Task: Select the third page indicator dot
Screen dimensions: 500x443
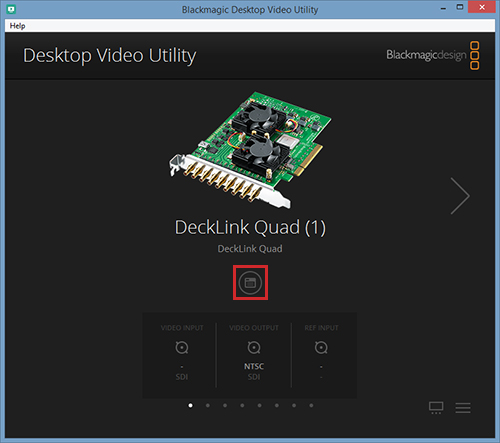Action: (225, 405)
